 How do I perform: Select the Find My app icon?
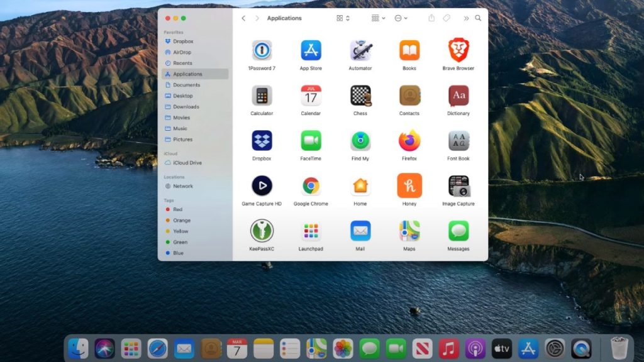pos(360,141)
